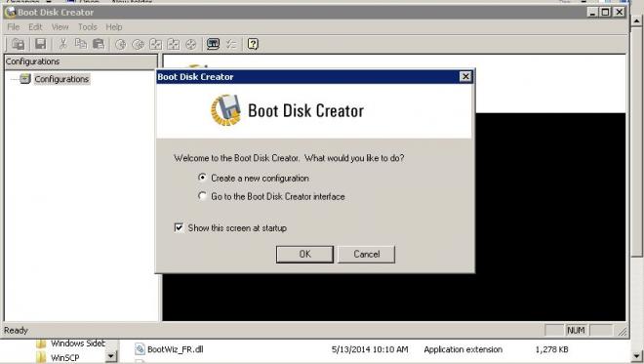Click the WinSCP folder name
Viewport: 644px width, 364px height.
(x=65, y=358)
